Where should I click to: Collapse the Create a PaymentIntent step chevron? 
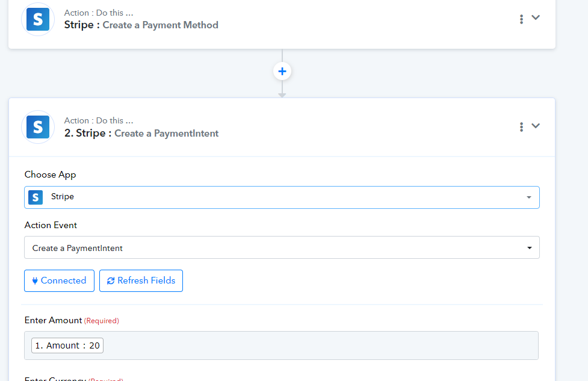(x=536, y=126)
